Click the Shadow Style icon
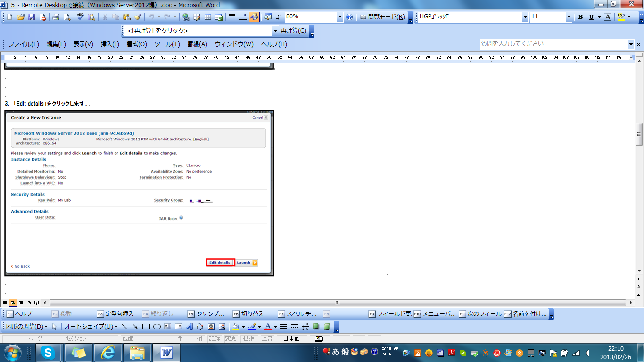The width and height of the screenshot is (644, 362). (x=316, y=326)
